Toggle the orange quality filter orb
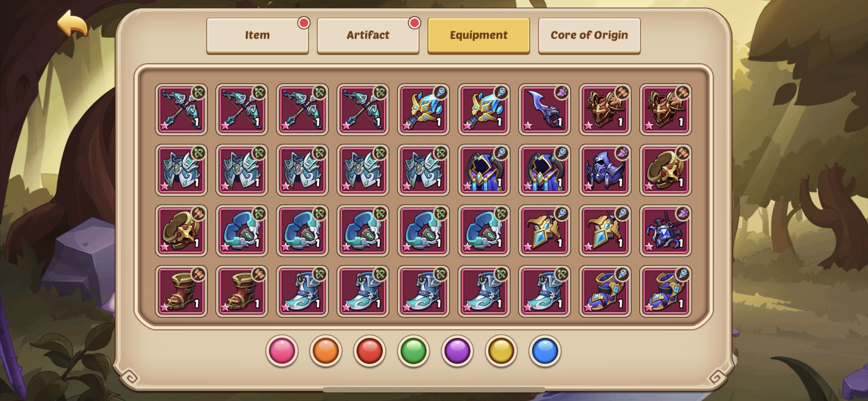 326,351
